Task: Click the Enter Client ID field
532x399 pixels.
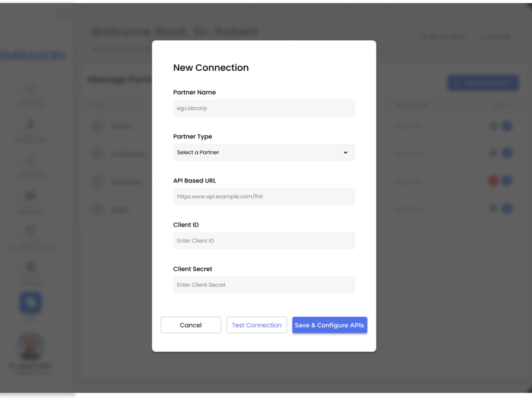Action: (264, 240)
